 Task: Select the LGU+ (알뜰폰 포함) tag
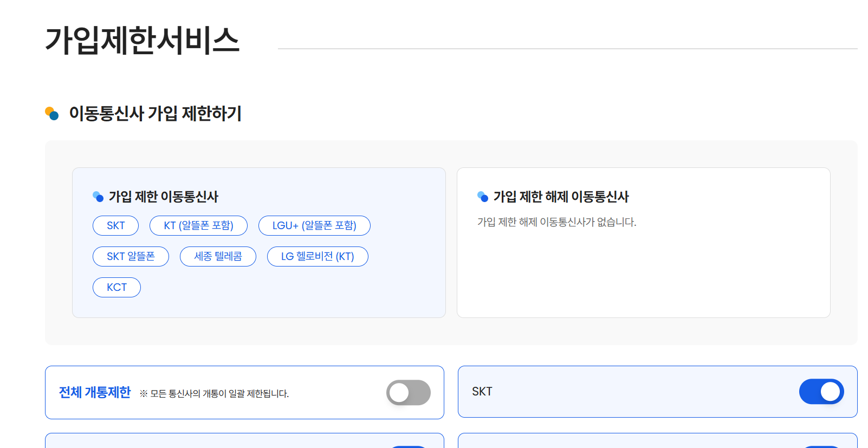(314, 225)
